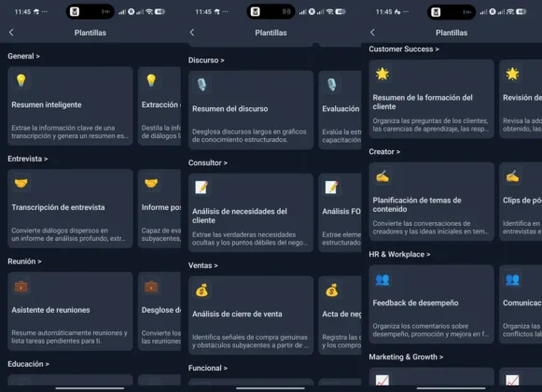Open the Resumen del discurso template

pyautogui.click(x=251, y=110)
